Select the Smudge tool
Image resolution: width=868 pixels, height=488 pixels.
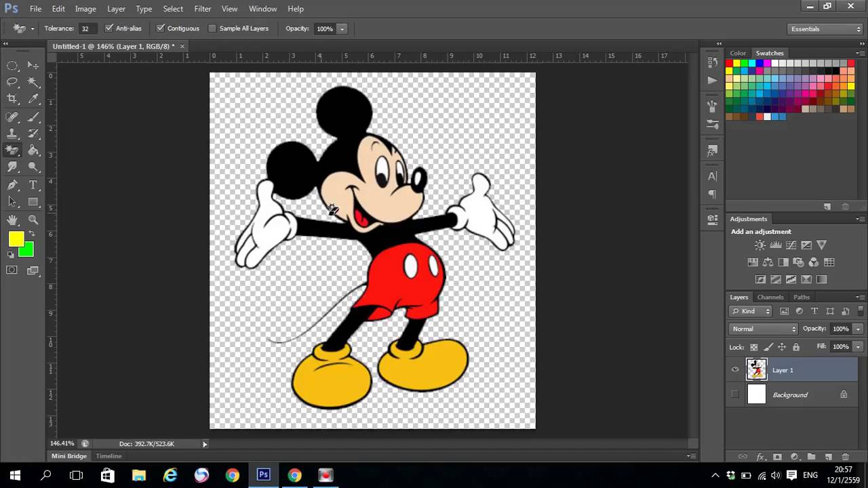click(x=12, y=167)
